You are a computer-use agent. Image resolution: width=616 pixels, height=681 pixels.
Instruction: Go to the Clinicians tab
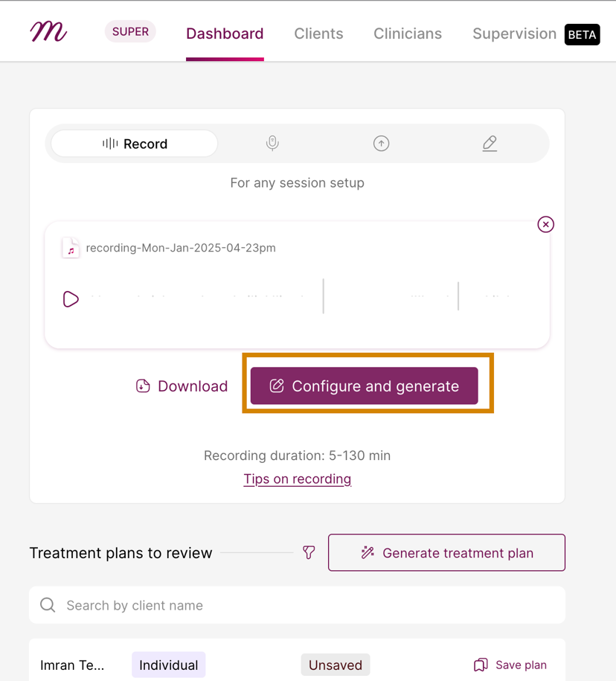pyautogui.click(x=408, y=34)
